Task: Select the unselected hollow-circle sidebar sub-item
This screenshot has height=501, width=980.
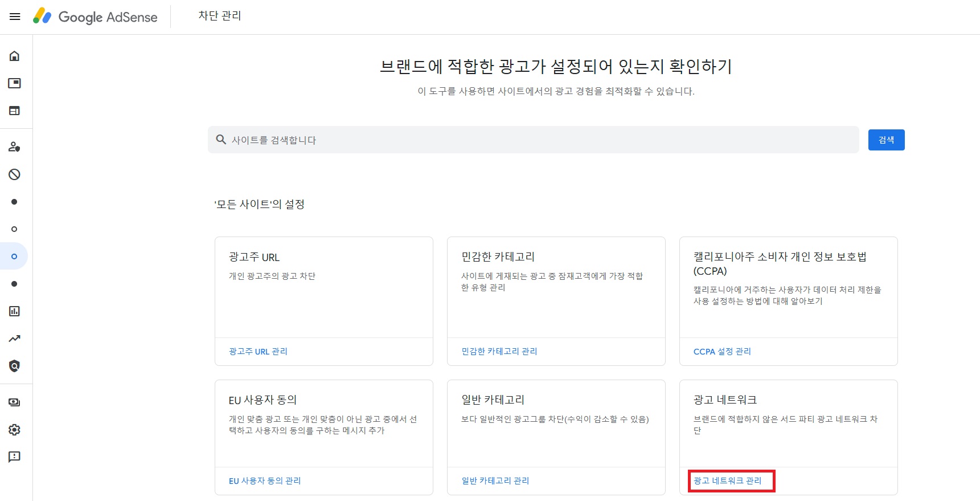Action: pos(14,229)
